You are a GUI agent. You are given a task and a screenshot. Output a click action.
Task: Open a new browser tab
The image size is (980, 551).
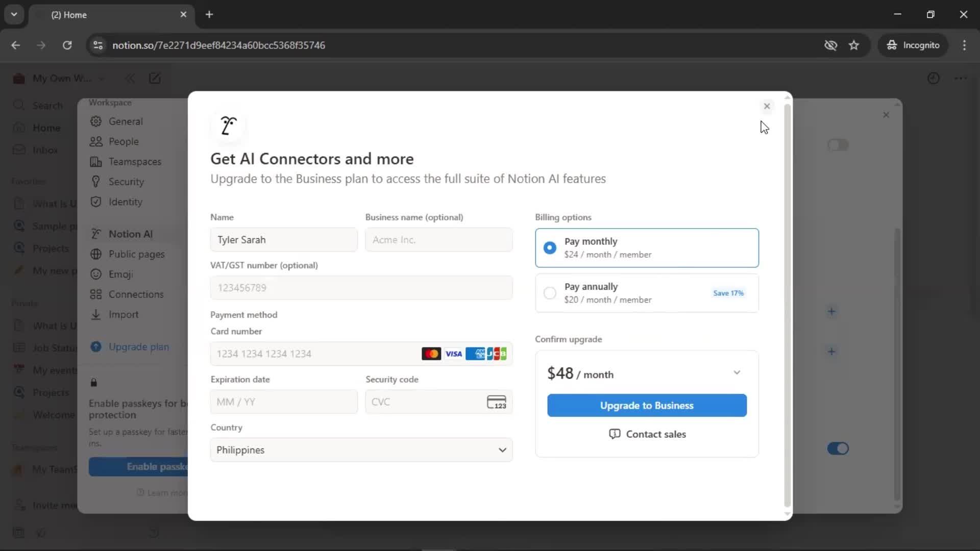pos(209,14)
